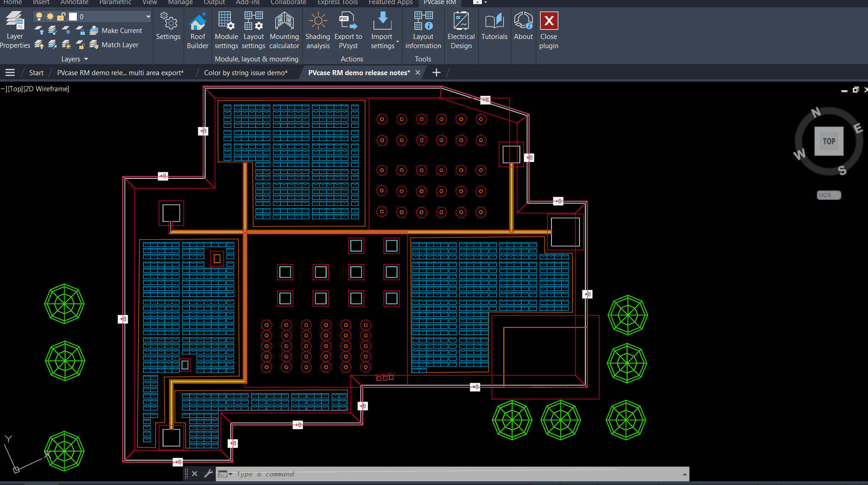Toggle layer 0 freeze sun icon
Viewport: 868px width, 485px height.
click(50, 17)
